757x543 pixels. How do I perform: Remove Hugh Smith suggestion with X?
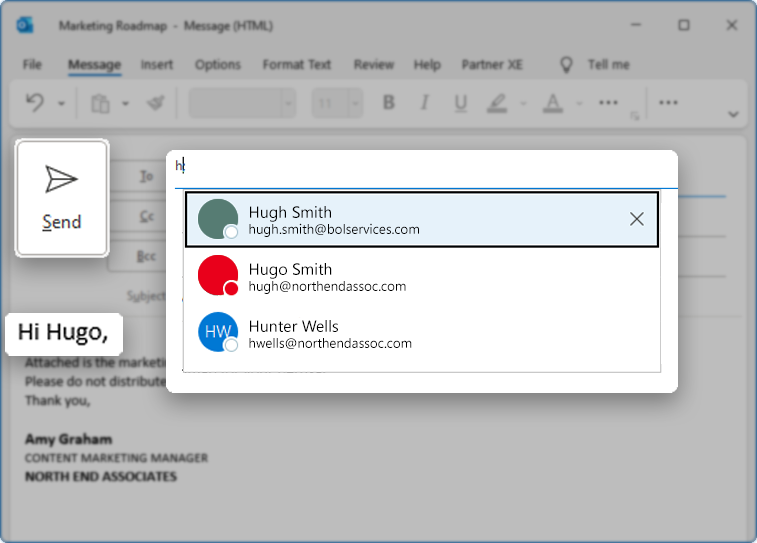coord(637,219)
